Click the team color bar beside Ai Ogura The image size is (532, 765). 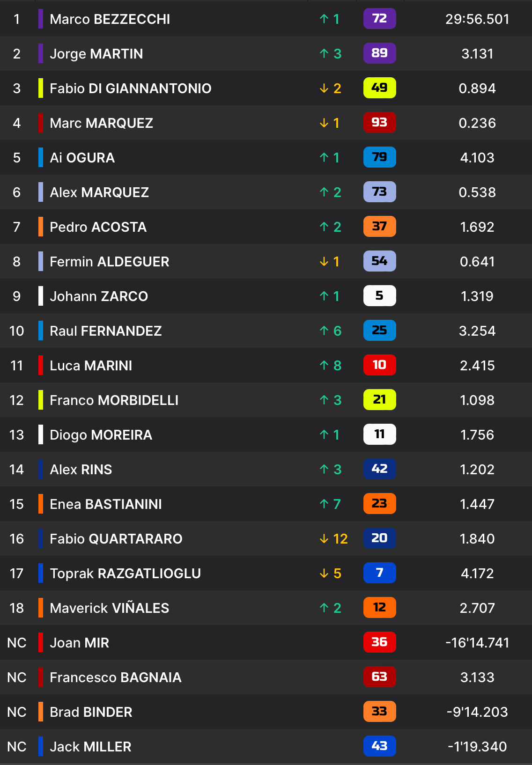(x=41, y=158)
